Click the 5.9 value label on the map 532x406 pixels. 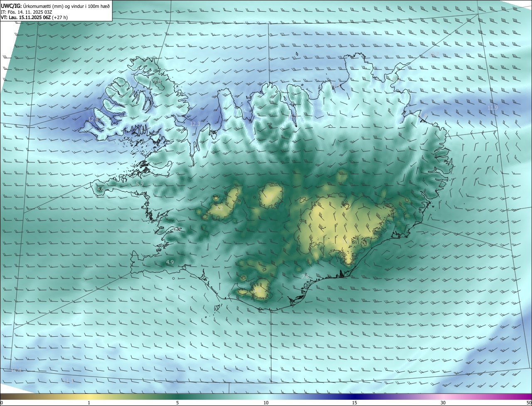pos(140,183)
